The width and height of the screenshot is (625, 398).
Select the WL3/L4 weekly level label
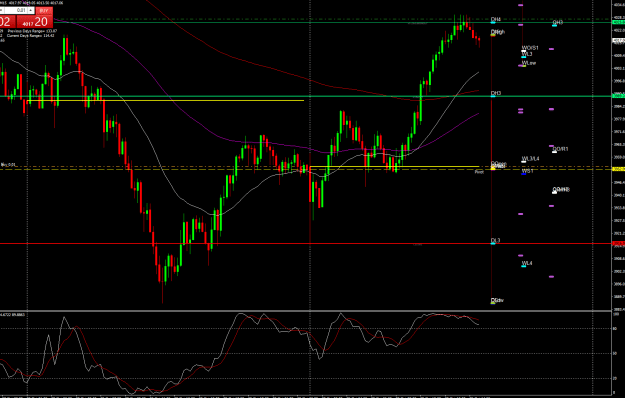pyautogui.click(x=531, y=159)
